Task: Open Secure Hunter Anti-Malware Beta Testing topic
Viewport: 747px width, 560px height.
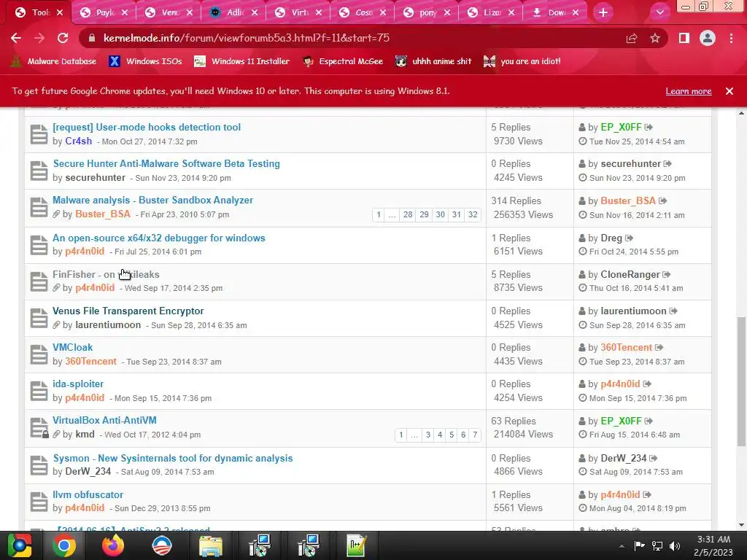Action: [166, 163]
